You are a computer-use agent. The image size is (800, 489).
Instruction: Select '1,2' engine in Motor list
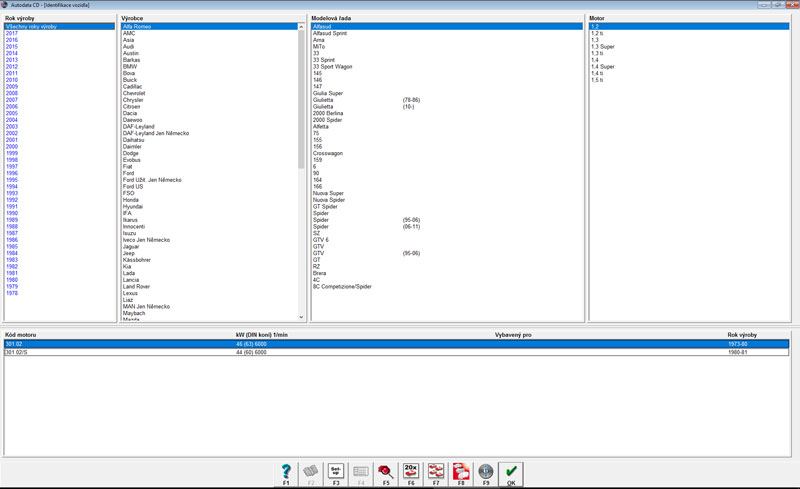689,27
